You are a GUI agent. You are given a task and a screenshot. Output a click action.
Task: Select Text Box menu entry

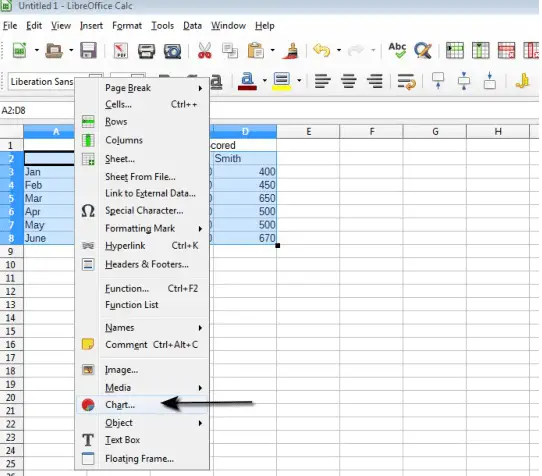coord(142,440)
